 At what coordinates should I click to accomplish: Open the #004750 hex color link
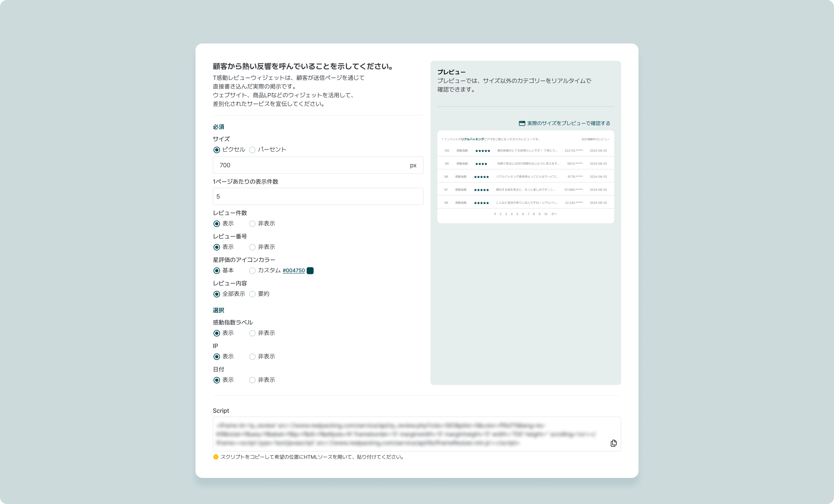click(x=293, y=270)
